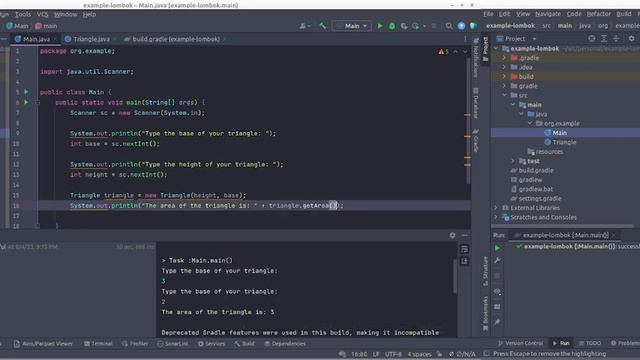Click the Debug bug icon in toolbar
Viewport: 640px width, 360px height.
(392, 26)
